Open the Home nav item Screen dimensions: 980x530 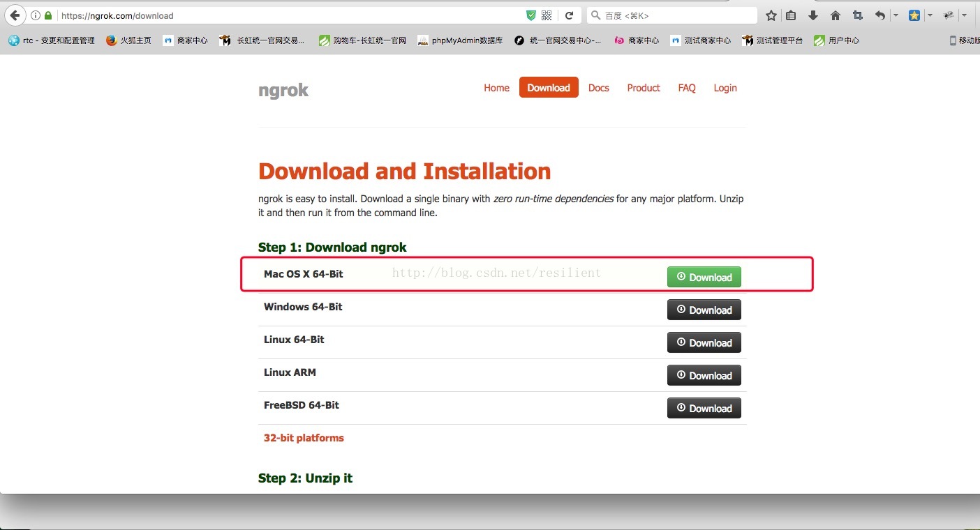(x=496, y=88)
